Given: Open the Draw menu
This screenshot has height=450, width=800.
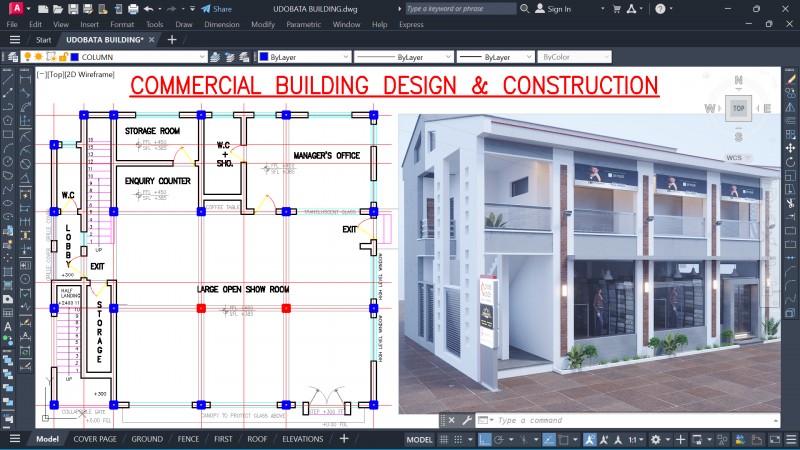Looking at the screenshot, I should pos(184,24).
